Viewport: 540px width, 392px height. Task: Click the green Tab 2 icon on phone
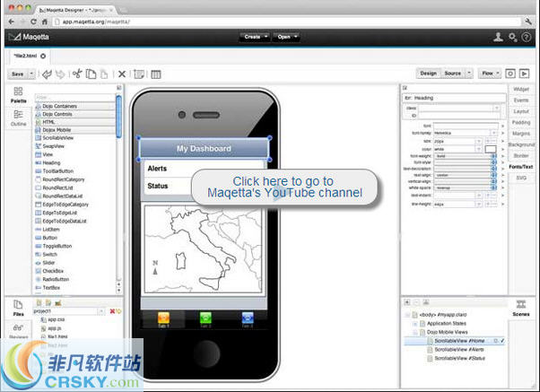tap(205, 318)
